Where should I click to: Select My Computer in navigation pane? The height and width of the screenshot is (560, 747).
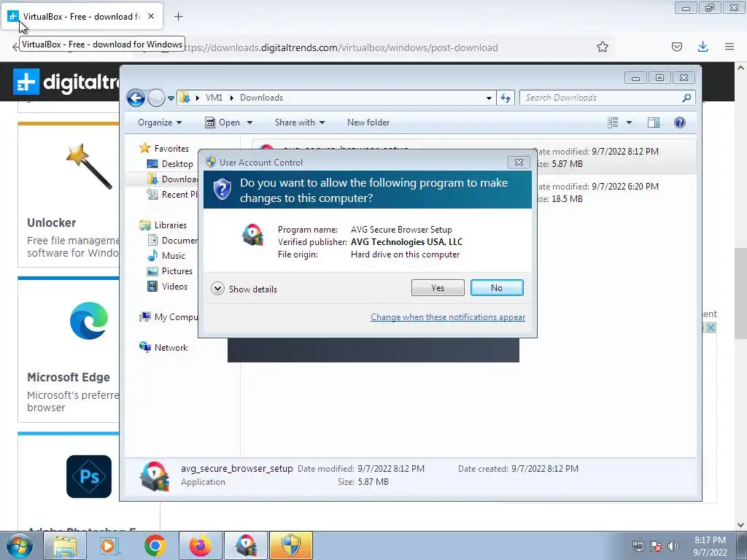coord(169,317)
